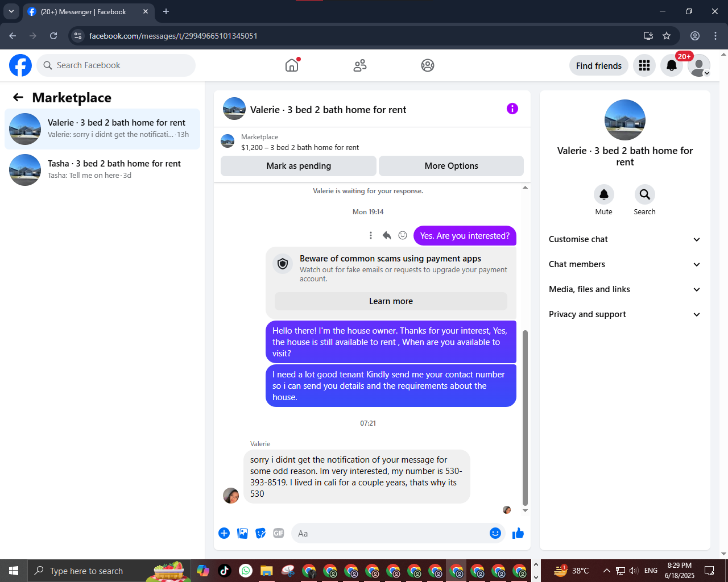728x582 pixels.
Task: Open the Facebook menu grid icon
Action: pos(644,65)
